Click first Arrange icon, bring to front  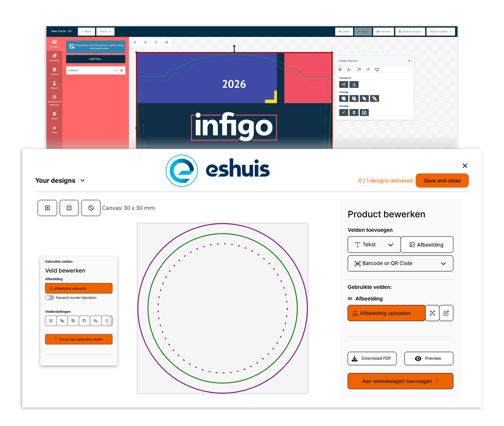[344, 98]
